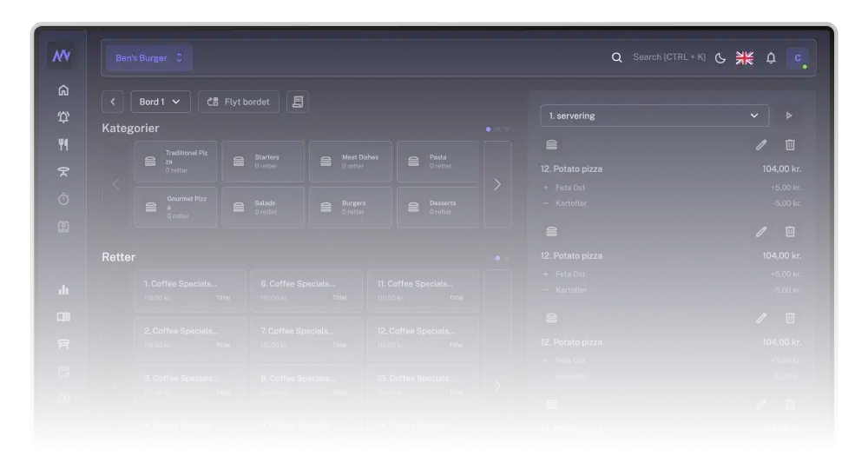Select the Desserts category

click(437, 207)
